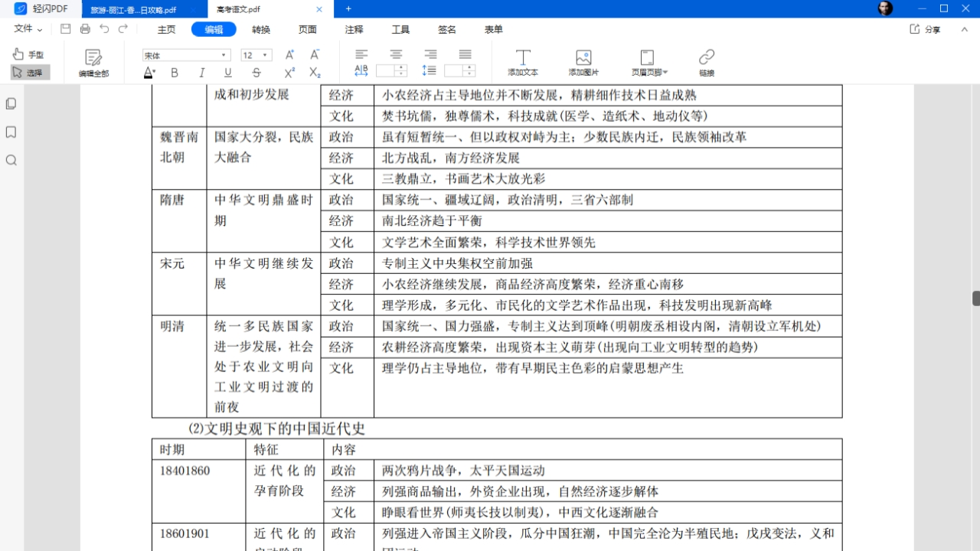980x551 pixels.
Task: Click the 魏晋南北朝 table cell
Action: click(x=179, y=158)
